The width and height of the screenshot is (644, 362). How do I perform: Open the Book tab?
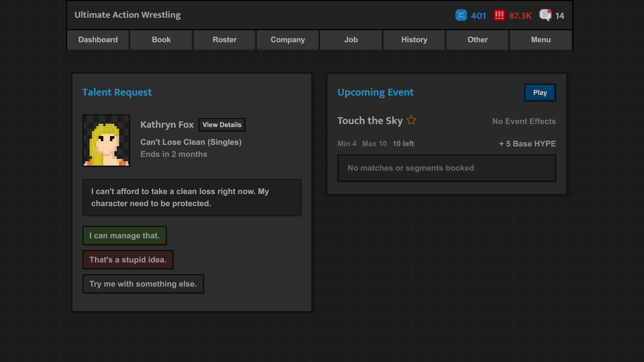[161, 40]
